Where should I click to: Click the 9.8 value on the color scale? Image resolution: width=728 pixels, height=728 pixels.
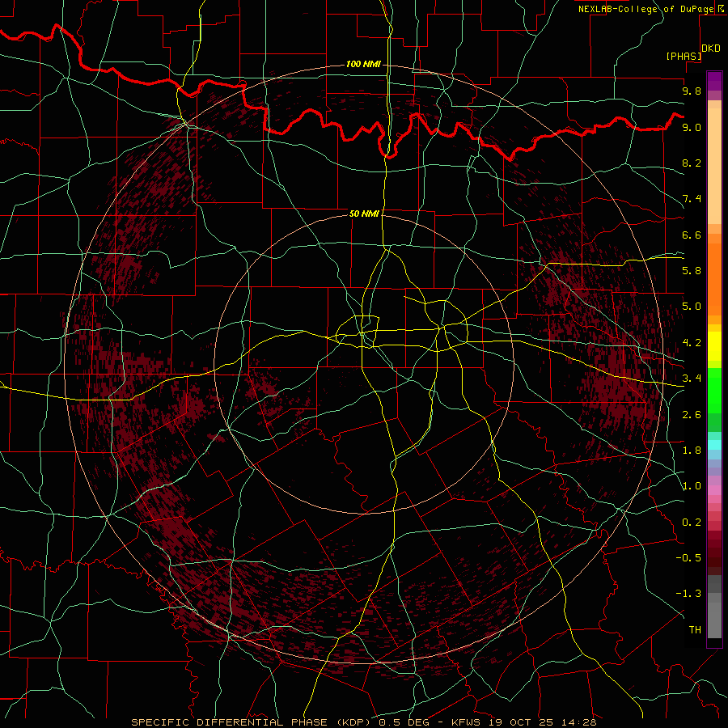click(692, 91)
